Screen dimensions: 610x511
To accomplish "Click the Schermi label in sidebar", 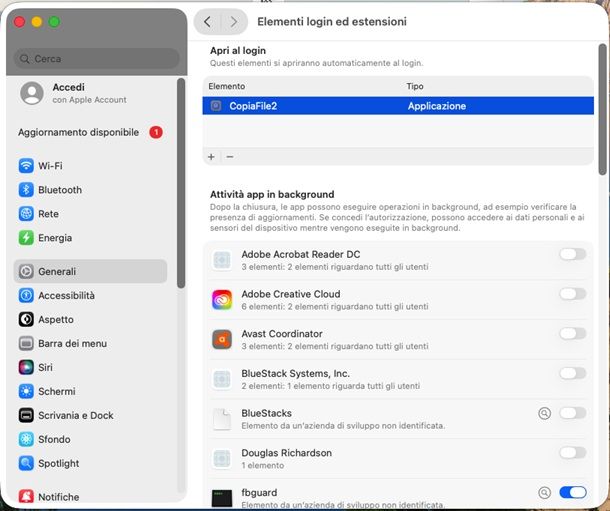I will point(57,391).
